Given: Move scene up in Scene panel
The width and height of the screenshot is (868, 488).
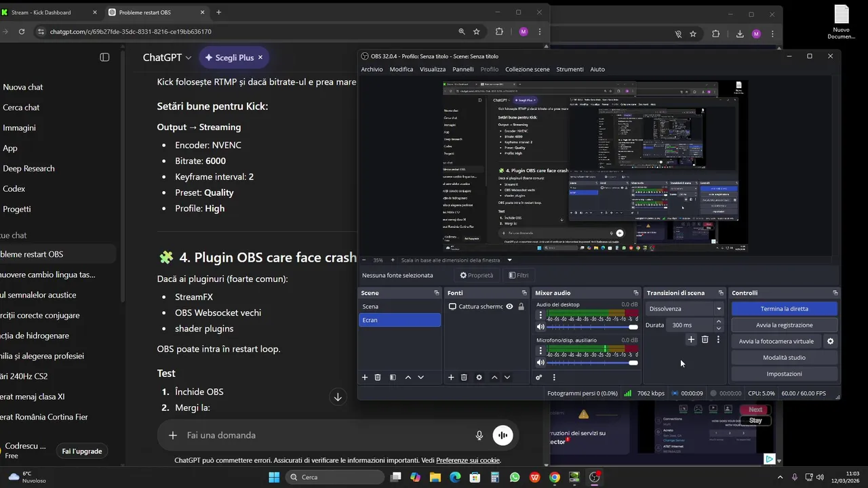Looking at the screenshot, I should (408, 378).
